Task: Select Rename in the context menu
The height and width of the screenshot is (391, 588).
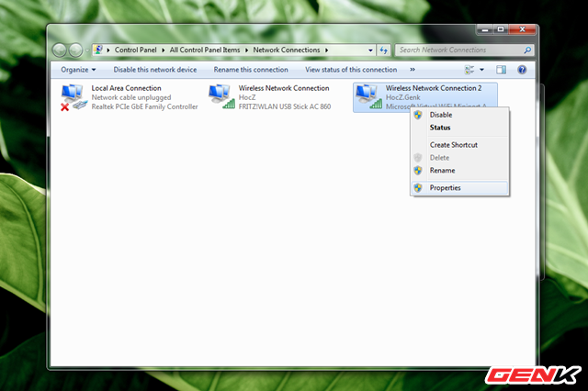Action: (x=442, y=170)
